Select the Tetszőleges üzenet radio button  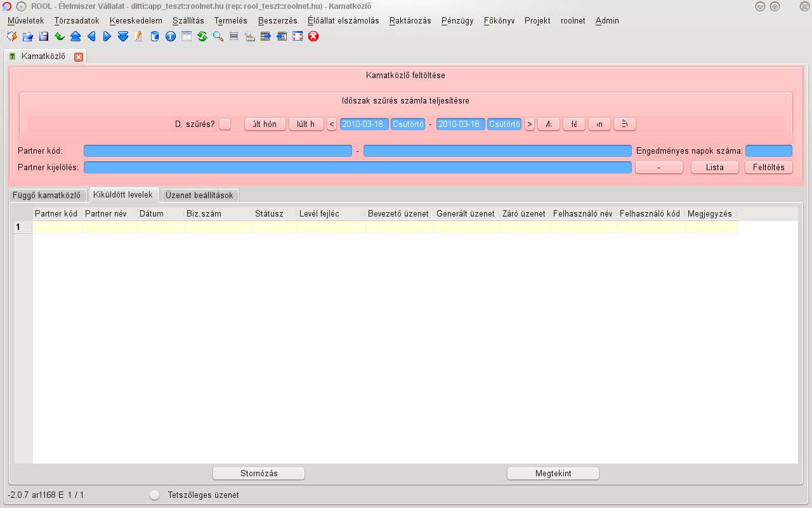click(154, 495)
